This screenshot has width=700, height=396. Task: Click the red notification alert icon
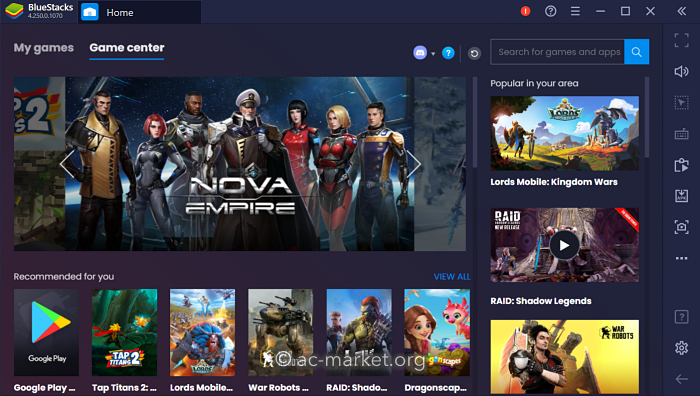pyautogui.click(x=525, y=11)
